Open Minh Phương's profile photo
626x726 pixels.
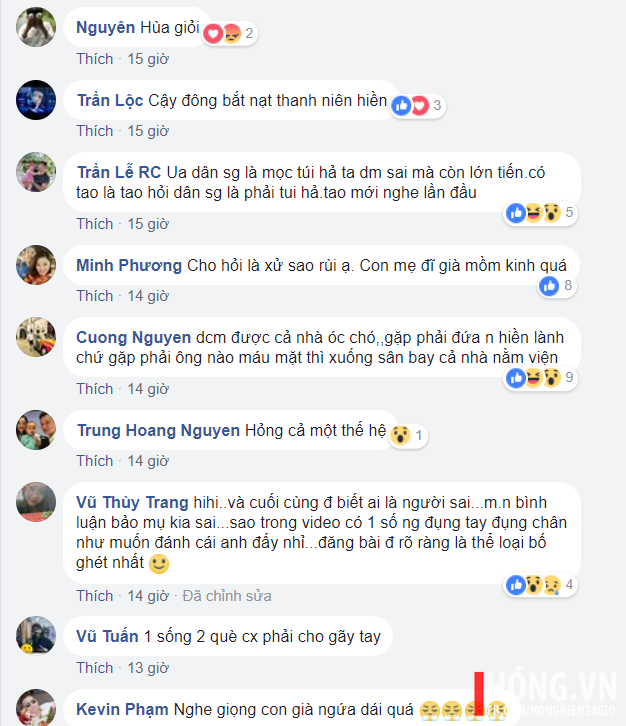(36, 265)
